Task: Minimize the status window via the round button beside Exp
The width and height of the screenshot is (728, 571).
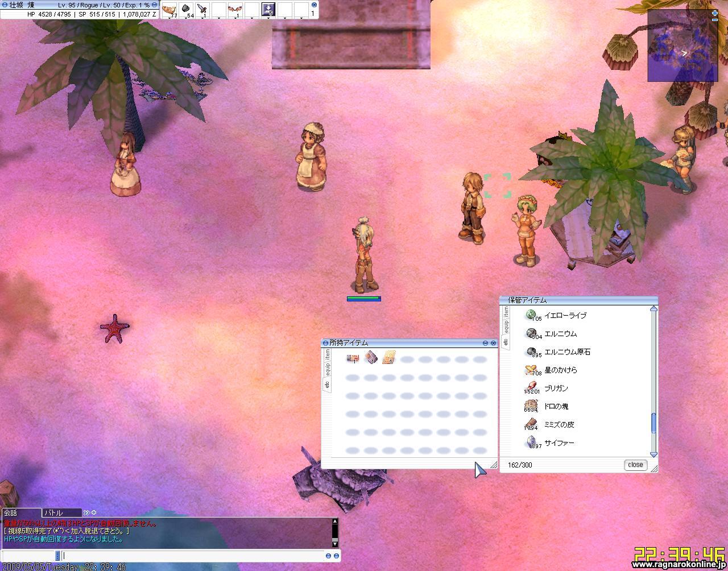Action: coord(154,5)
